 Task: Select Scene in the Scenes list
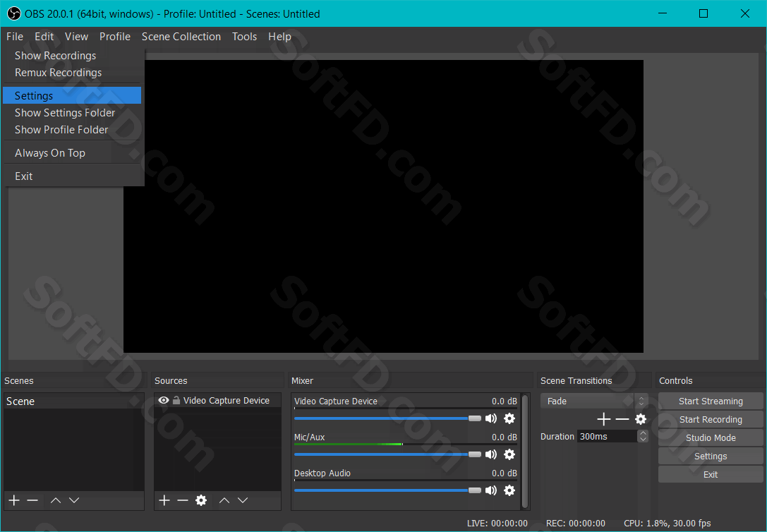click(73, 401)
